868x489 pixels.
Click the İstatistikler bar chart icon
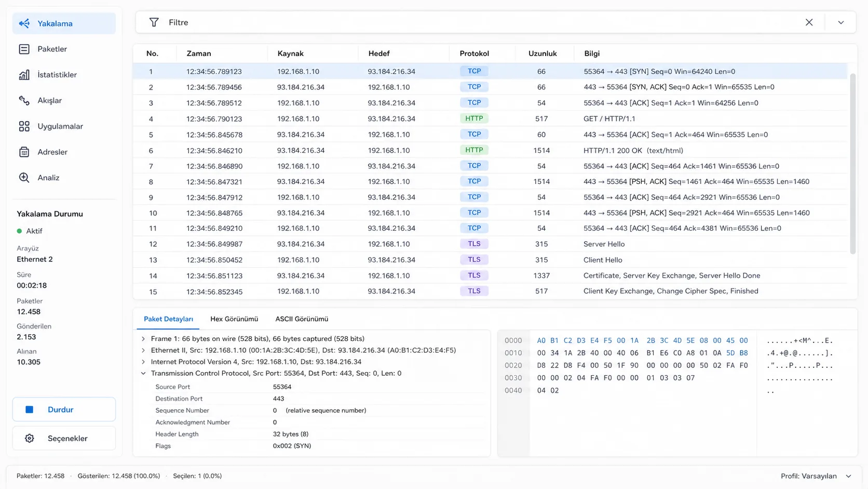(24, 75)
